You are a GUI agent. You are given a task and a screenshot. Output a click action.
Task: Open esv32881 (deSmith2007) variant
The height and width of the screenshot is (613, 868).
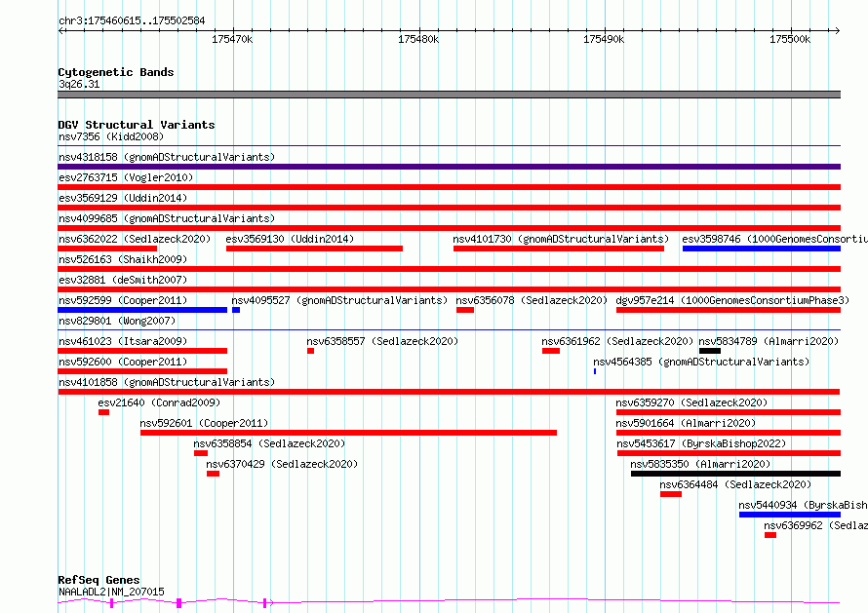coord(449,289)
